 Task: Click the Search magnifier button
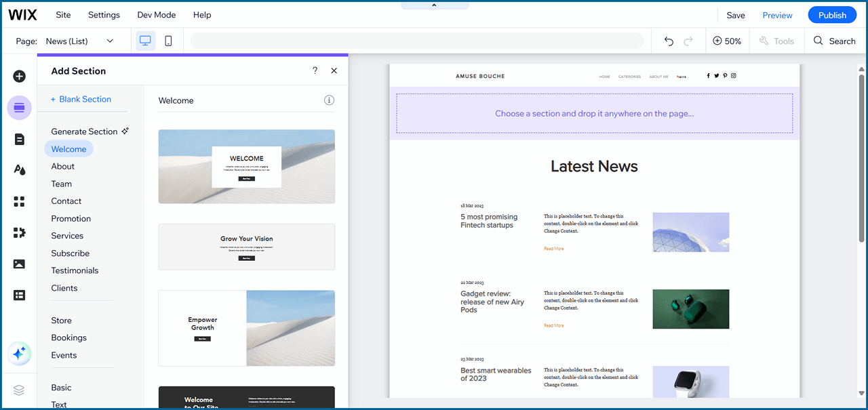835,41
